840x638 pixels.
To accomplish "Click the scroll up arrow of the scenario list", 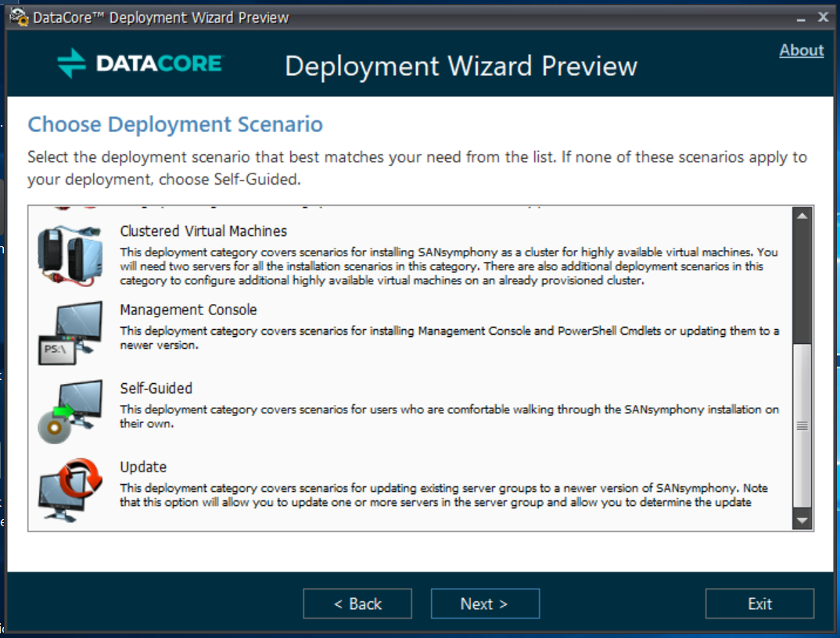I will (802, 216).
